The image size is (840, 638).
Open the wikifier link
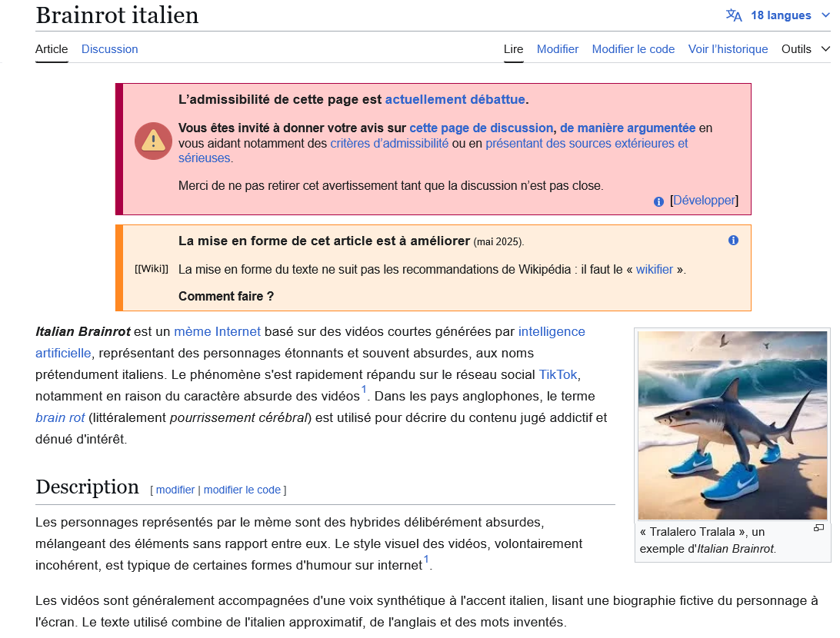coord(654,270)
